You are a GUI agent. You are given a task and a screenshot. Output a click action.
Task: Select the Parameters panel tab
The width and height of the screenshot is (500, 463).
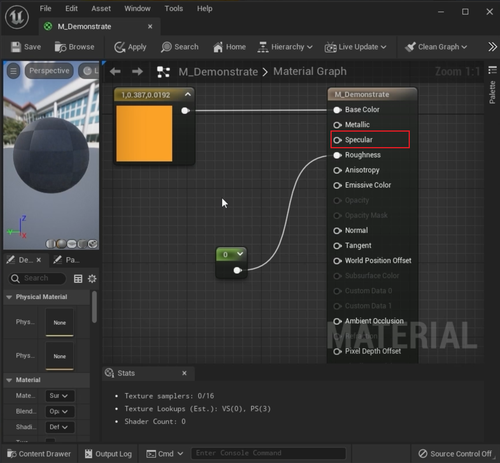67,260
